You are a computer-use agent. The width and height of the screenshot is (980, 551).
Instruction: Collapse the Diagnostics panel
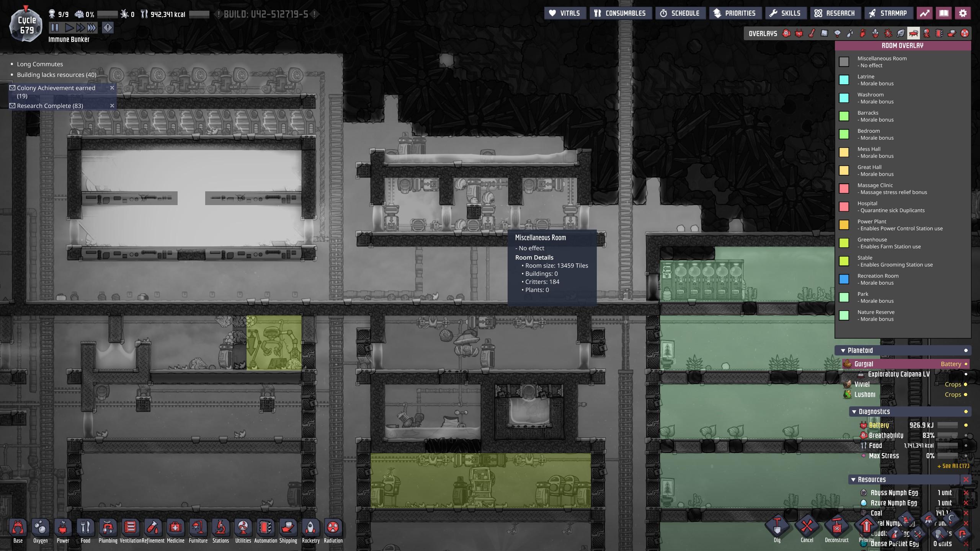(x=854, y=412)
